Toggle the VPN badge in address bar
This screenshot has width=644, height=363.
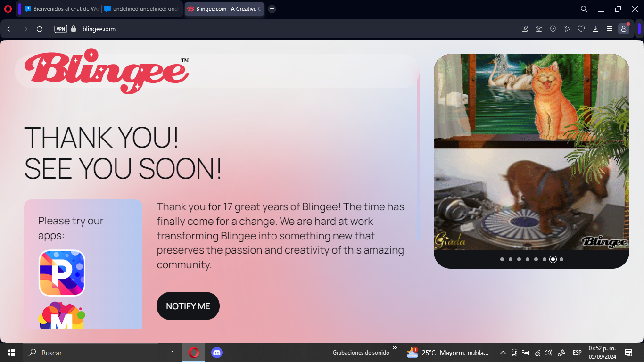click(61, 29)
